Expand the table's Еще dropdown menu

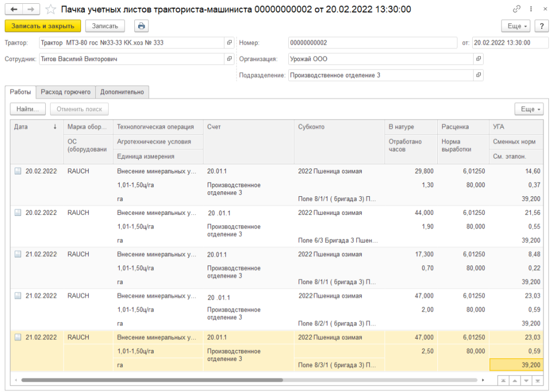point(530,109)
